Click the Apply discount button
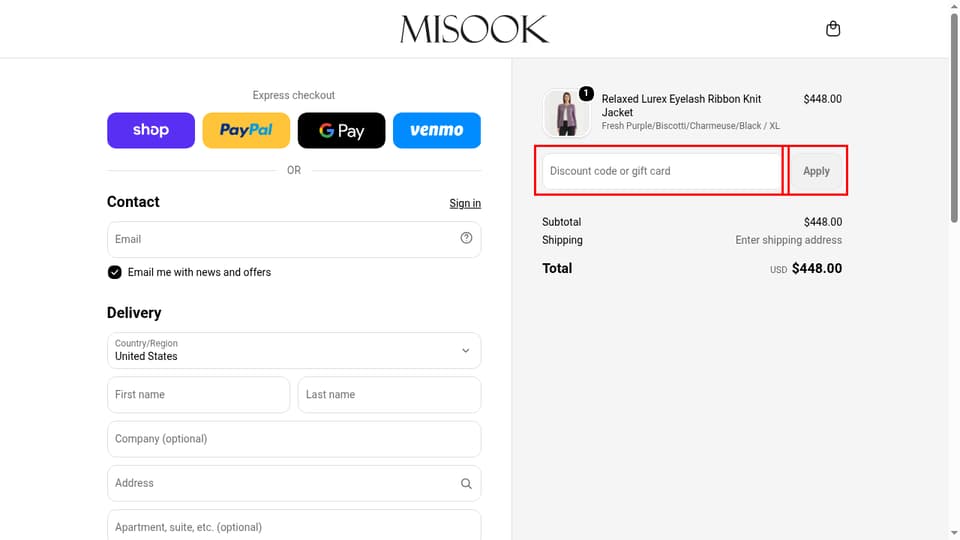The width and height of the screenshot is (960, 540). 816,171
